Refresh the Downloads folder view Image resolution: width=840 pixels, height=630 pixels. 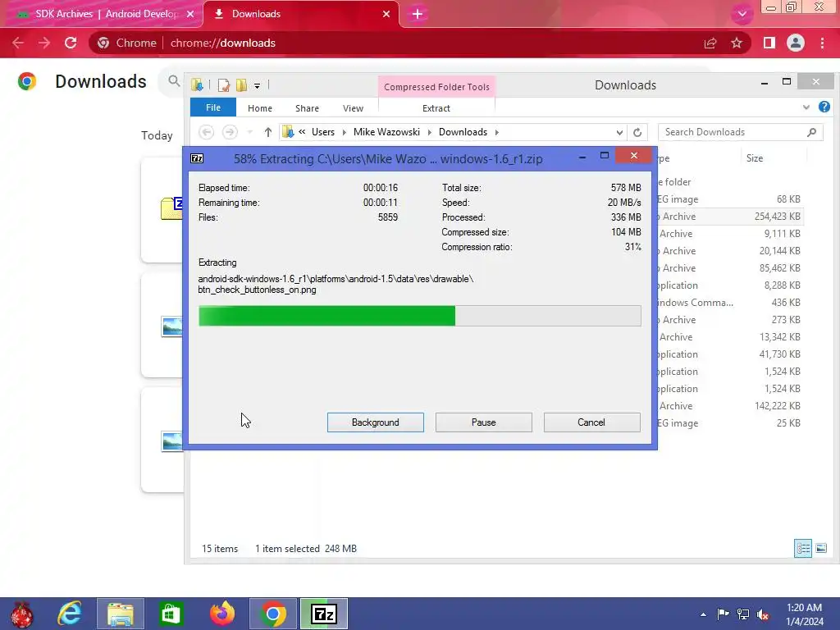click(x=637, y=132)
